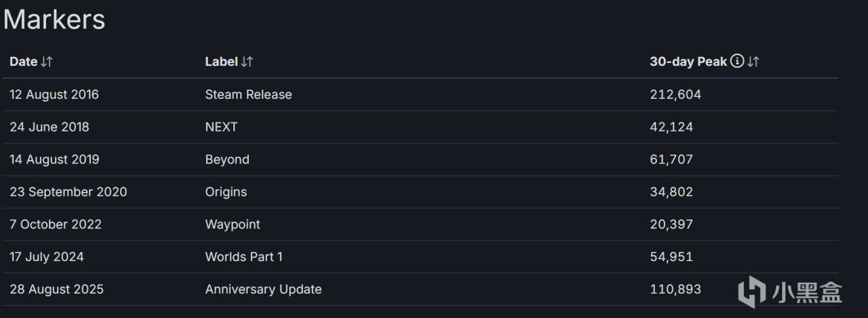The image size is (868, 318).
Task: Click the 28 August 2025 date
Action: tap(56, 290)
